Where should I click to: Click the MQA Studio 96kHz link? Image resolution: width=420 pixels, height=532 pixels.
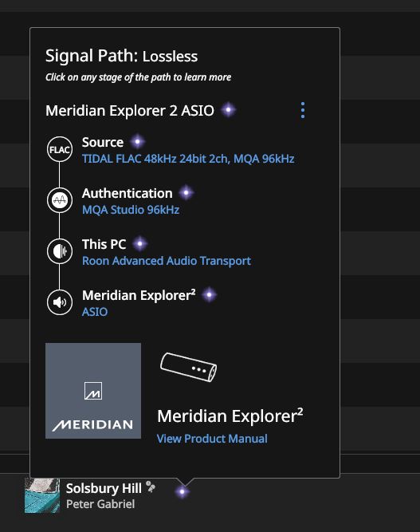tap(131, 210)
